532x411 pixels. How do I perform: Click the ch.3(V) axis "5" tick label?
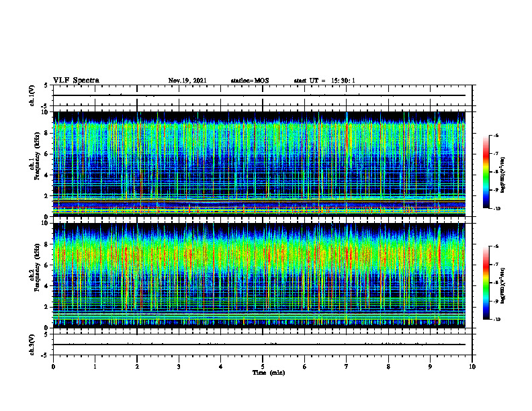[x=46, y=334]
